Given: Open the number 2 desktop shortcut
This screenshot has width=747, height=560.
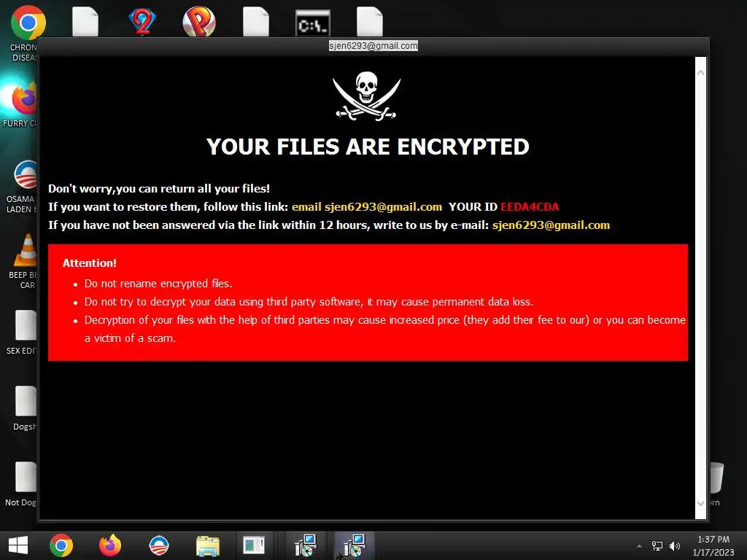Looking at the screenshot, I should coord(142,22).
